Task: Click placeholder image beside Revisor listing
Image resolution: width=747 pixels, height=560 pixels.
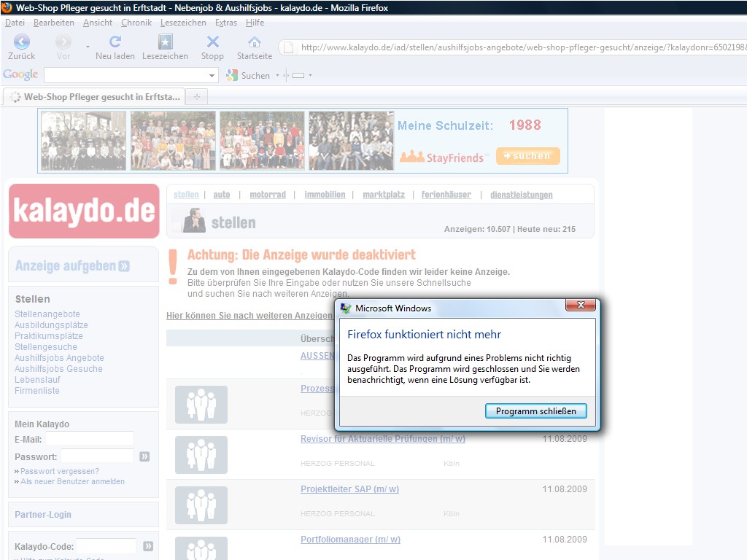Action: (201, 455)
